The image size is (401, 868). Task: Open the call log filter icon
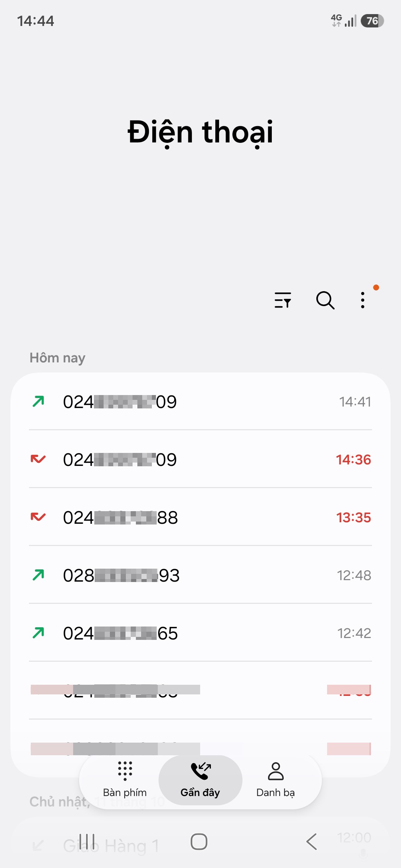click(x=283, y=300)
